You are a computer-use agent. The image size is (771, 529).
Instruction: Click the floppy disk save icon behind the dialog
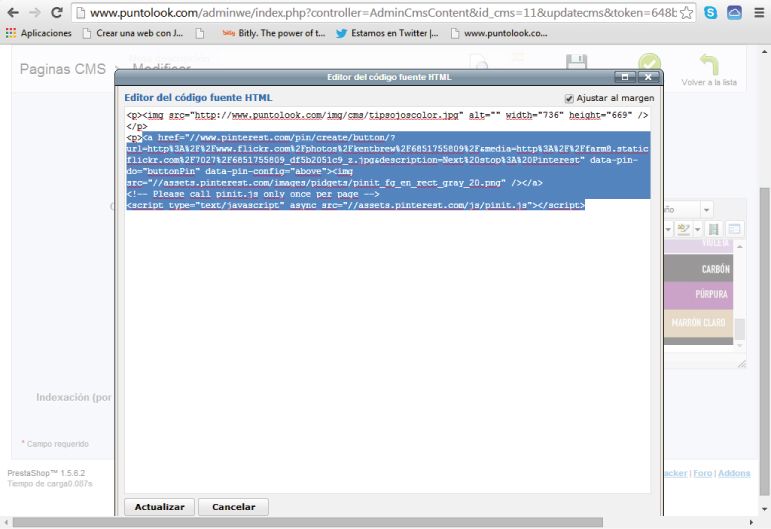576,62
